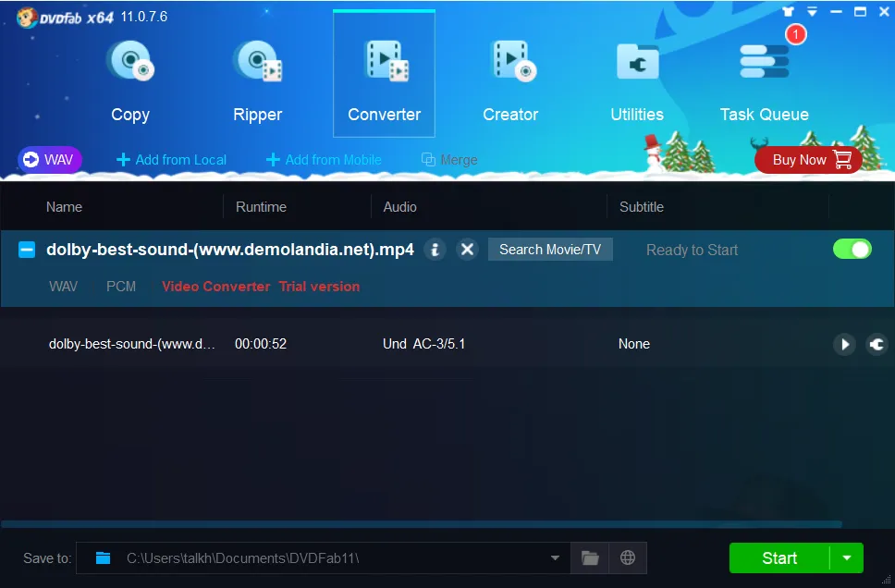Click the horizontal scrollbar above Save to
This screenshot has height=588, width=895.
422,524
